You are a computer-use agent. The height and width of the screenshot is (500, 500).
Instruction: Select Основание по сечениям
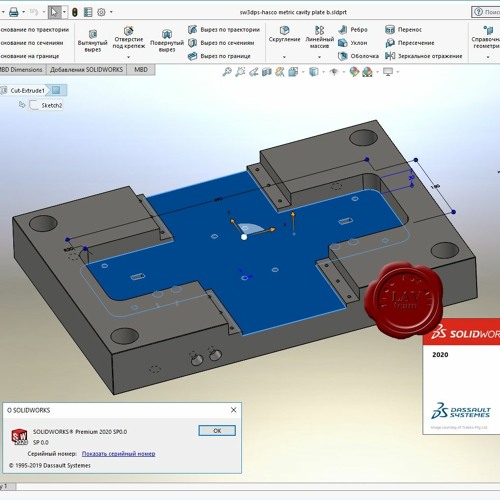pos(32,43)
